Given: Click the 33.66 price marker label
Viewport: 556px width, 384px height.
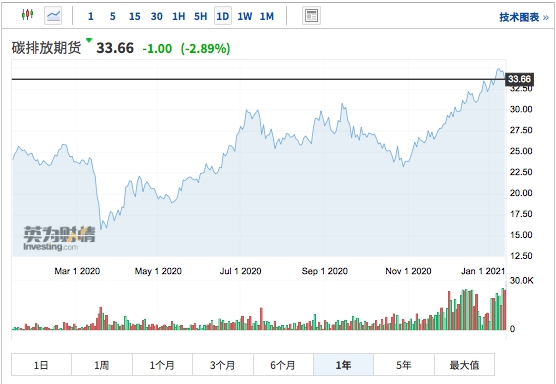Looking at the screenshot, I should [519, 79].
